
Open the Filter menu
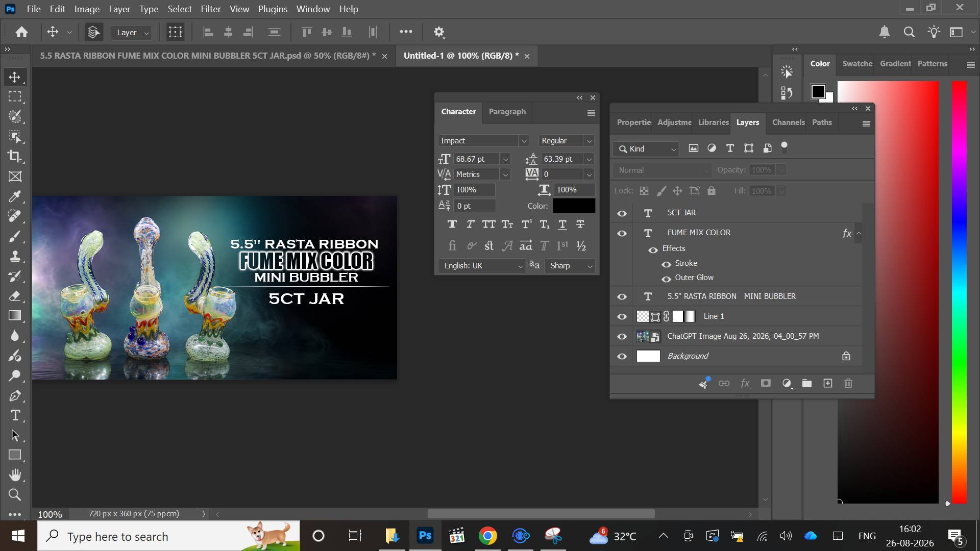pos(210,9)
